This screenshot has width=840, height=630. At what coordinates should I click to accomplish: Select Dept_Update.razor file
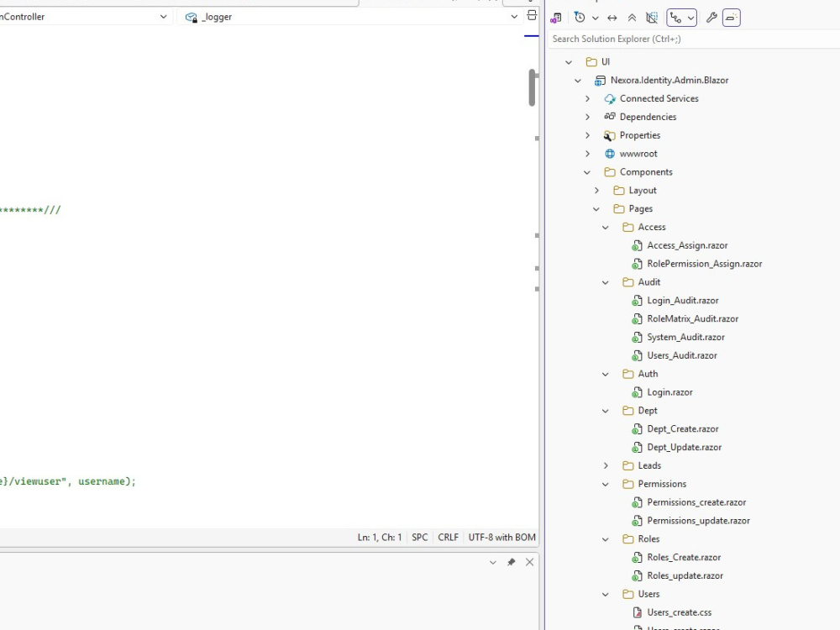pyautogui.click(x=684, y=448)
